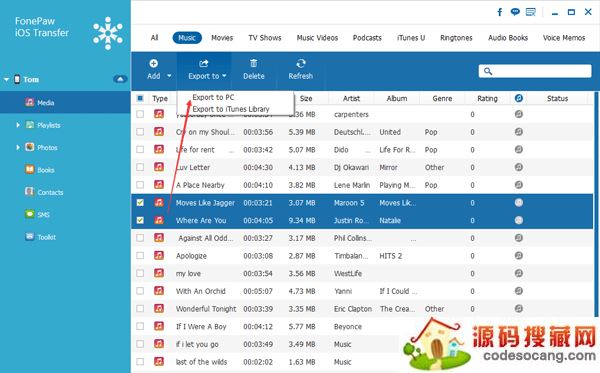The height and width of the screenshot is (373, 600).
Task: Switch to the Music Videos tab
Action: click(317, 37)
